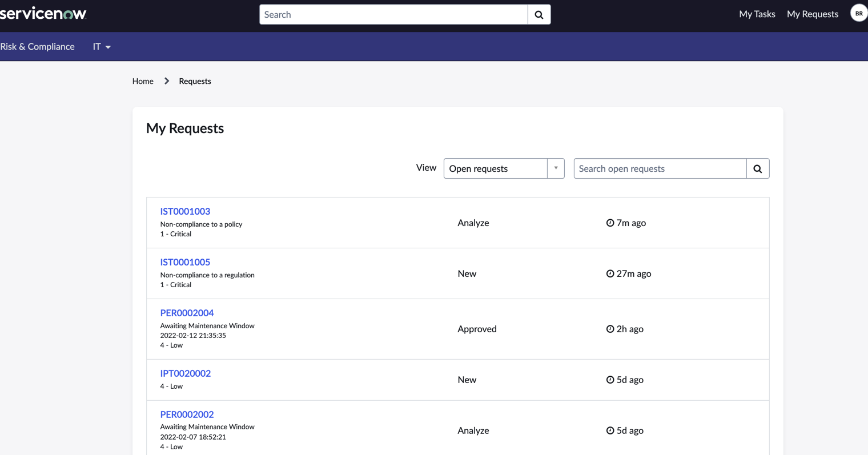The image size is (868, 455).
Task: Open request PER0002004
Action: point(187,313)
